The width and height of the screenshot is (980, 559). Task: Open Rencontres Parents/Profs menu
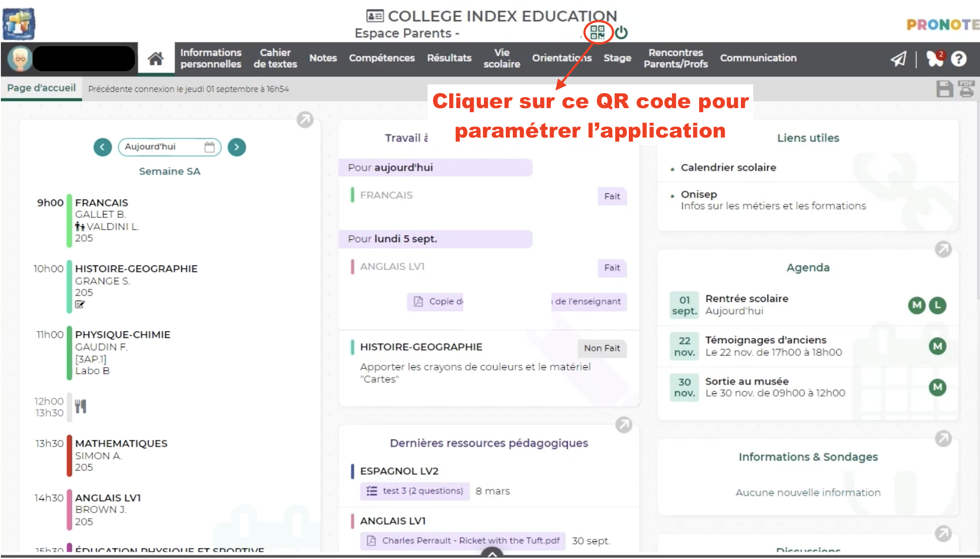pos(675,58)
